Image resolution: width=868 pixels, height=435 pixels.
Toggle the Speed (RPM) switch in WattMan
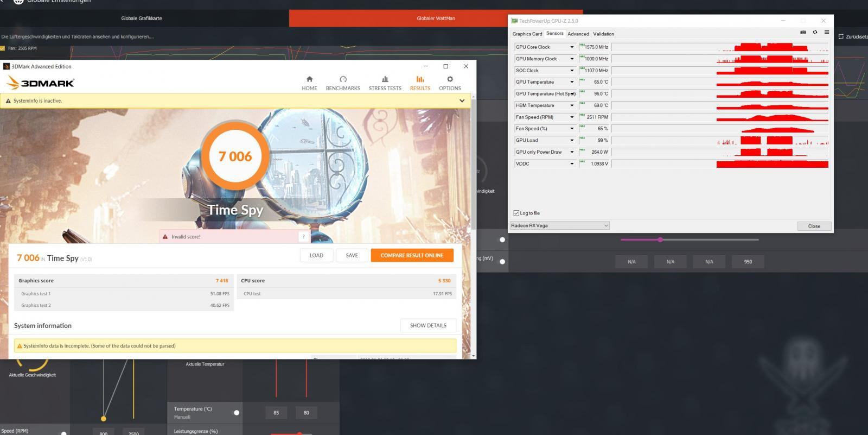click(x=63, y=433)
